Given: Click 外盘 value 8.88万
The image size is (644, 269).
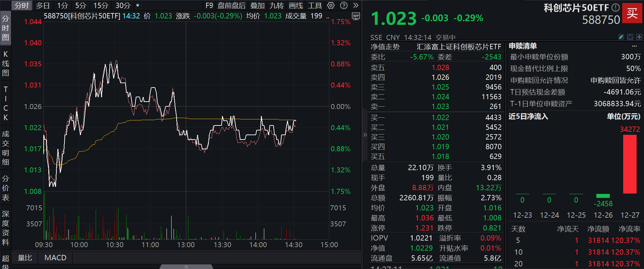Looking at the screenshot, I should [422, 187].
